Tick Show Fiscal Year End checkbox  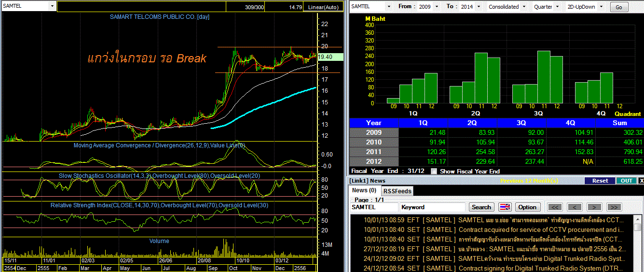tap(434, 171)
